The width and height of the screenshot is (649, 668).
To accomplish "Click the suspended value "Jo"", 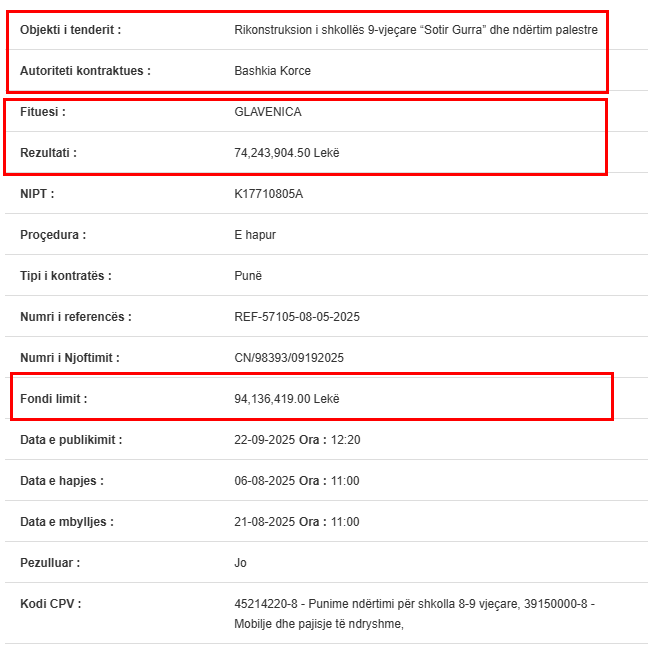I will coord(240,563).
